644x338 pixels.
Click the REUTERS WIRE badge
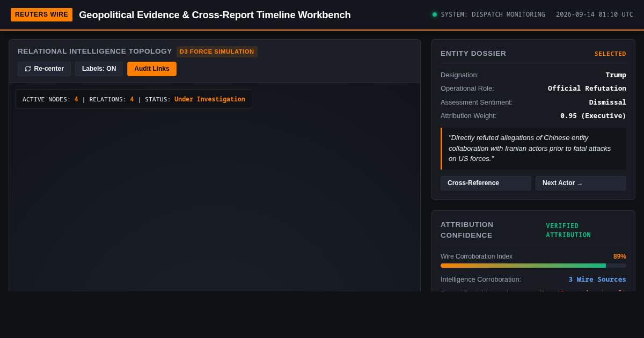41,14
